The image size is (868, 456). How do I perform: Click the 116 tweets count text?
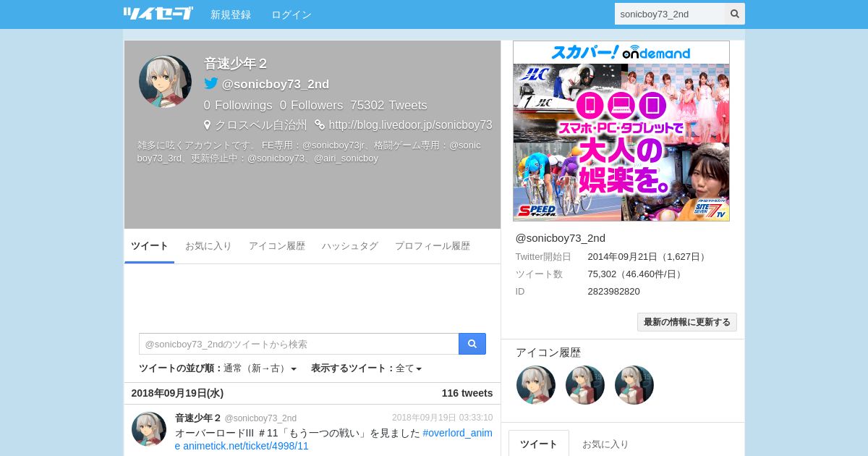(x=467, y=393)
